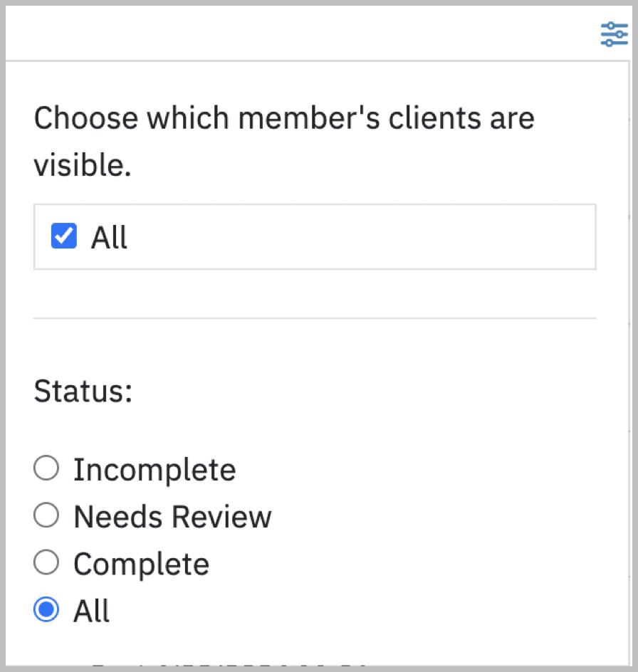Uncheck the All members checkbox
This screenshot has height=672, width=638.
(64, 236)
